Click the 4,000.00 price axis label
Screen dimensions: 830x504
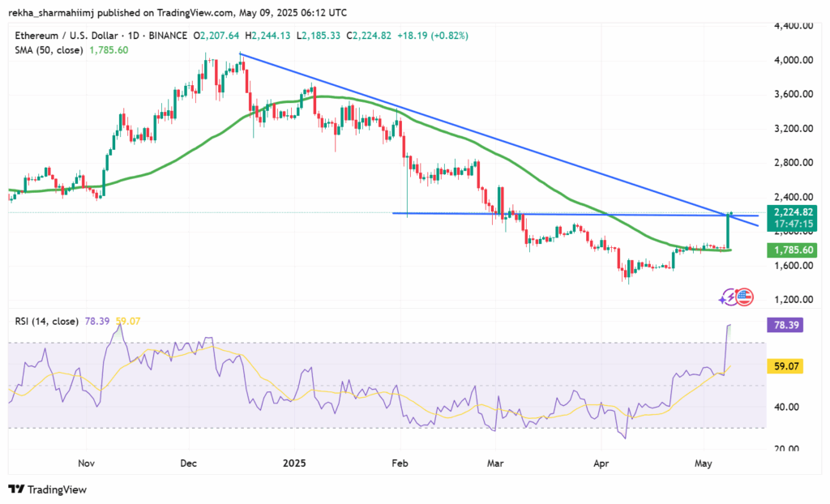point(794,60)
